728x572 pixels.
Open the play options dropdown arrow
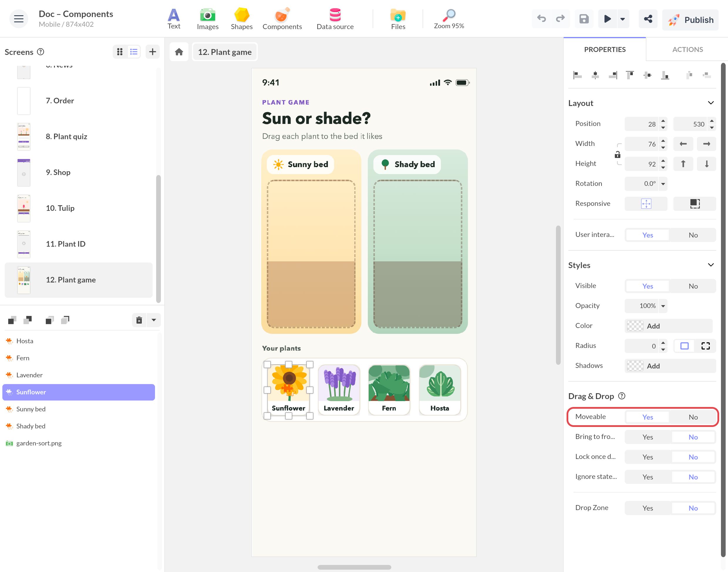pyautogui.click(x=623, y=19)
